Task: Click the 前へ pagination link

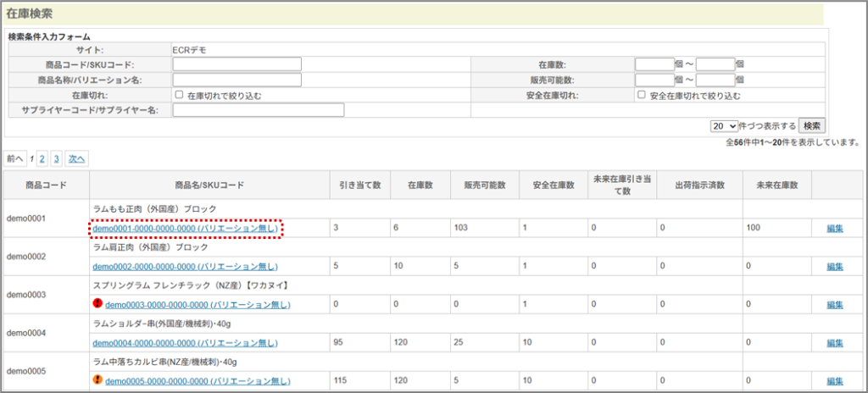Action: click(x=16, y=158)
